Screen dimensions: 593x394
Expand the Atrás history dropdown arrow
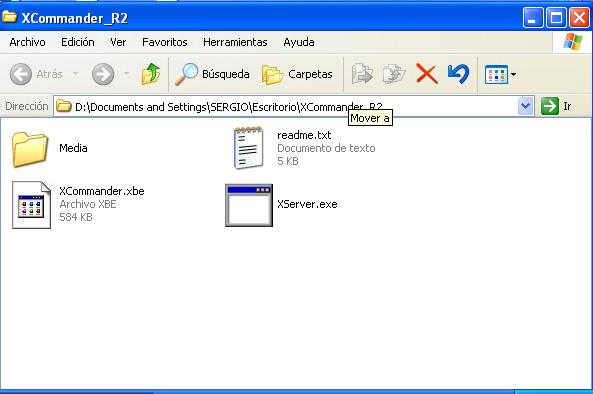click(76, 74)
